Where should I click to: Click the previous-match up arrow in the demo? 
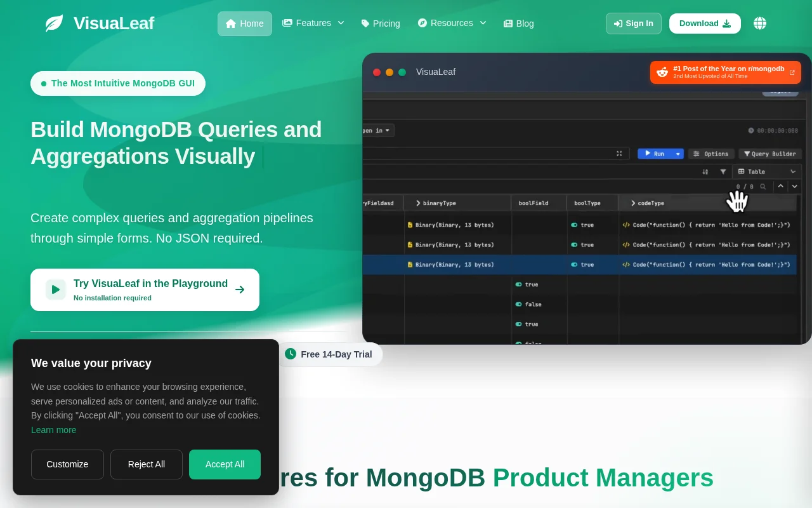[781, 186]
